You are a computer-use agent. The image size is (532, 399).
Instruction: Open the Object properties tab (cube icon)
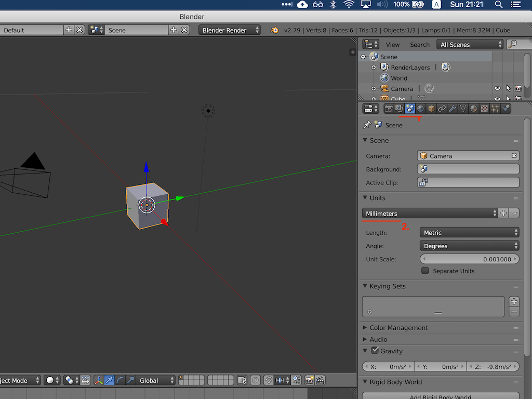coord(431,109)
